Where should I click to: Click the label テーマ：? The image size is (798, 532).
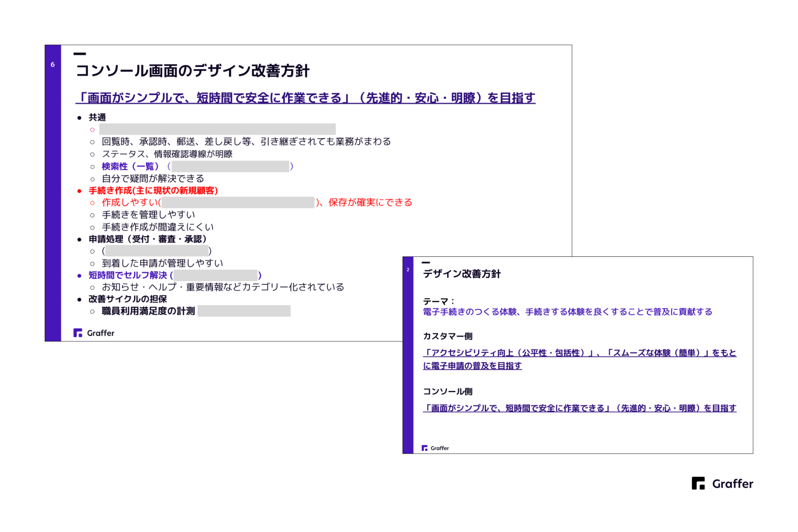[439, 301]
